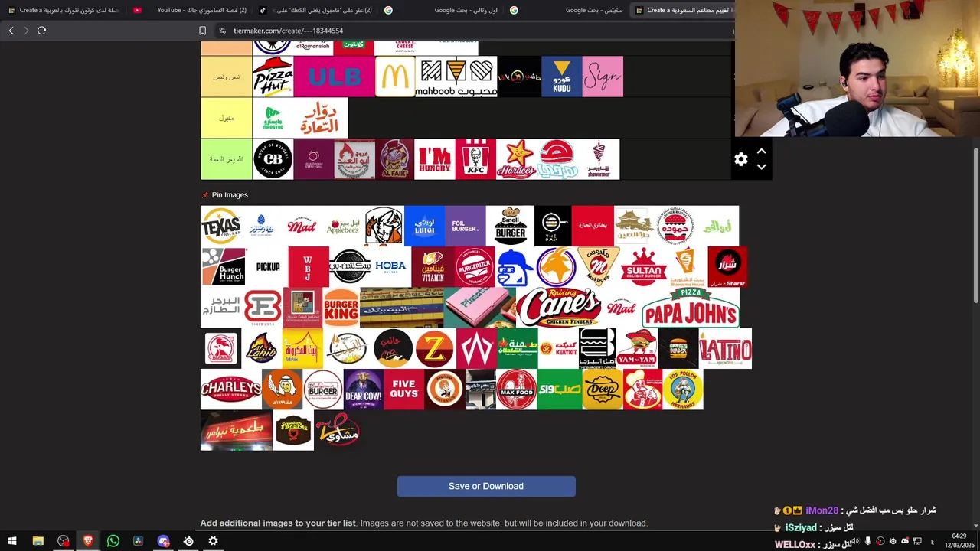Select the Five Guys logo

(x=403, y=390)
